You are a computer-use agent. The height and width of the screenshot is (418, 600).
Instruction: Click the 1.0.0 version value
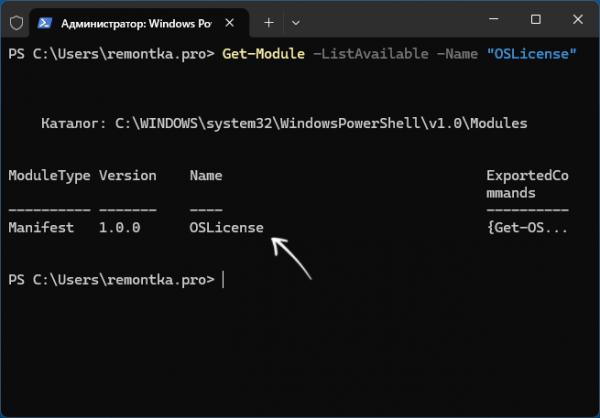pyautogui.click(x=120, y=228)
